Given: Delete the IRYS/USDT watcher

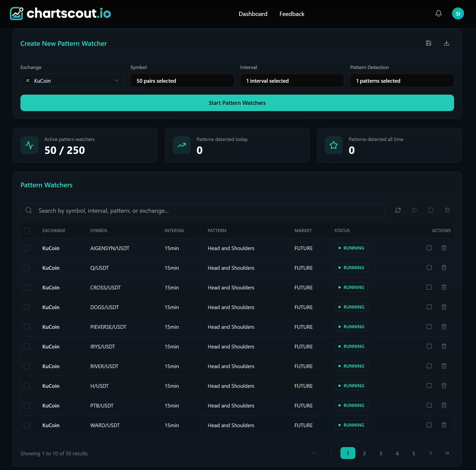Looking at the screenshot, I should (x=444, y=346).
